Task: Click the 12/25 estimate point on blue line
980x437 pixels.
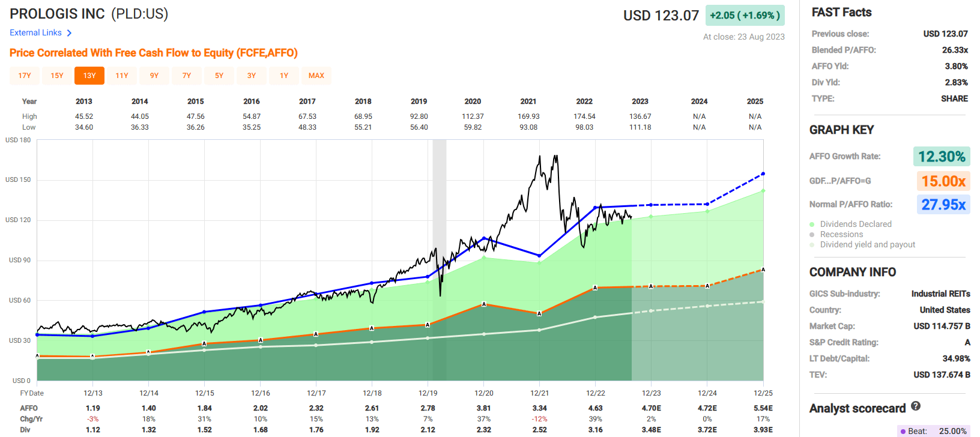Action: click(x=763, y=174)
